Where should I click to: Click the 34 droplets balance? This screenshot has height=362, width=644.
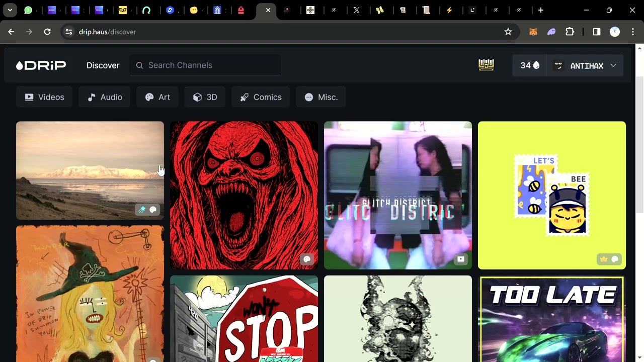tap(530, 65)
